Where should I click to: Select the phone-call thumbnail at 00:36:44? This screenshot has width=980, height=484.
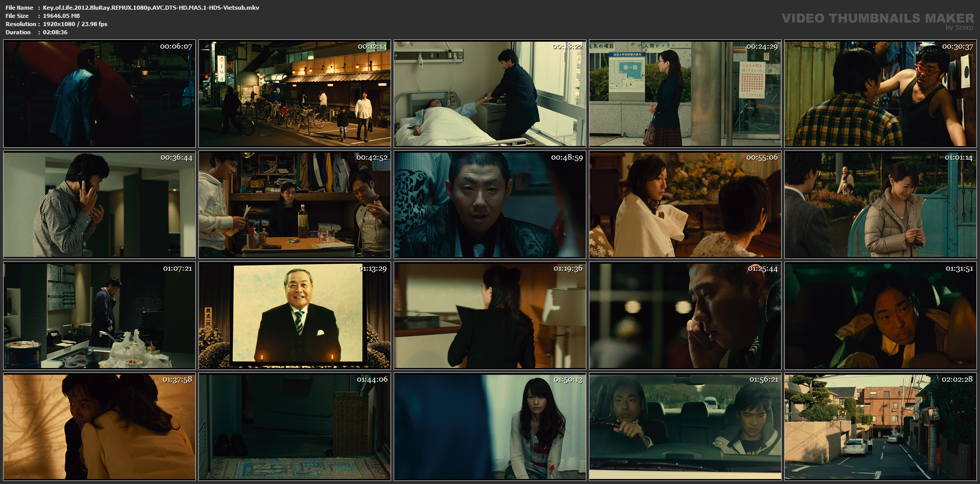(x=100, y=205)
